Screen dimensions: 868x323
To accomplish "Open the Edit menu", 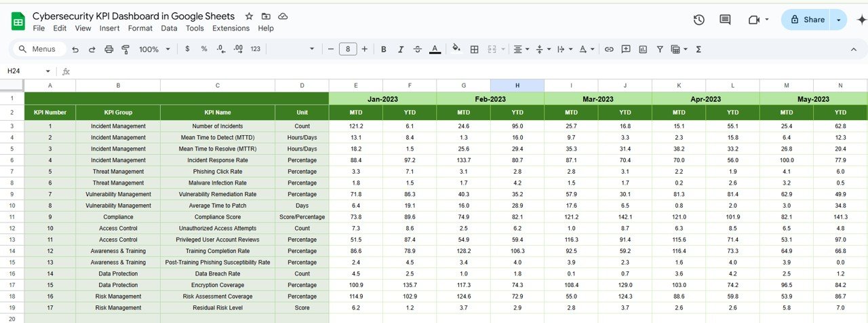I will (60, 28).
